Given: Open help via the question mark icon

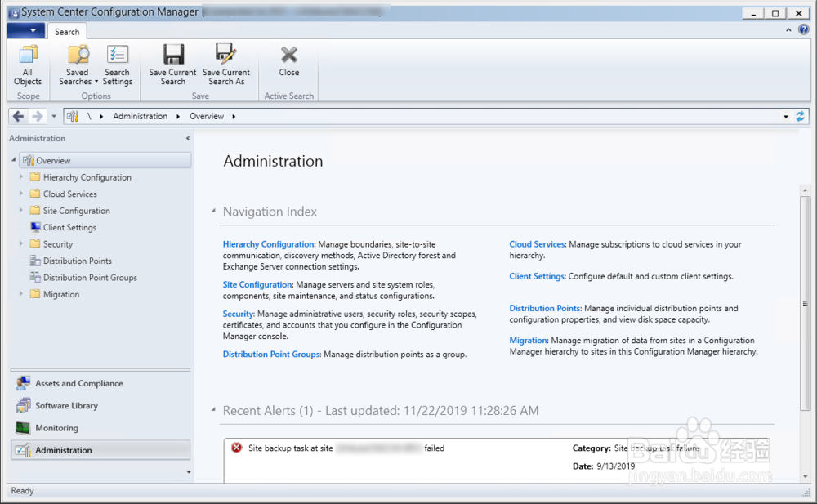Looking at the screenshot, I should click(x=803, y=29).
